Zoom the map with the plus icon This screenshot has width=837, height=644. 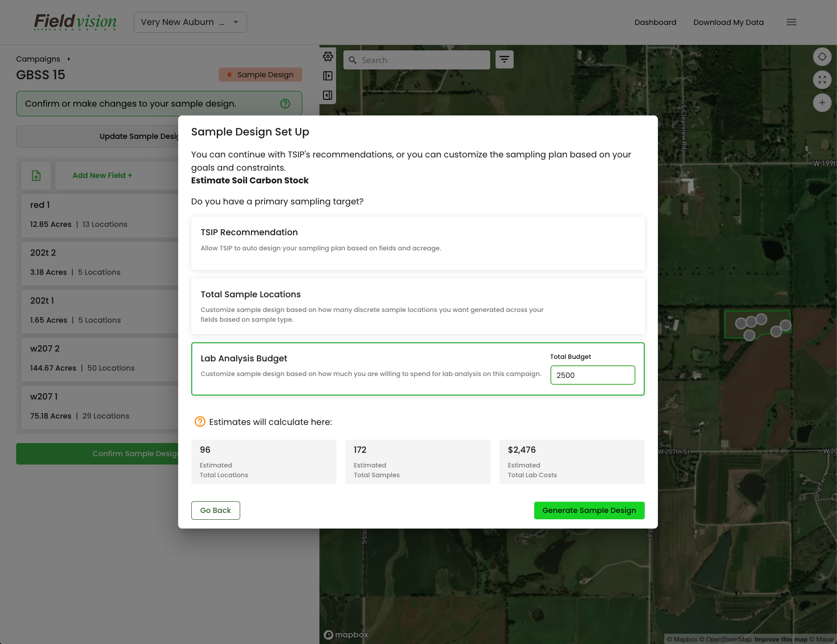[822, 102]
